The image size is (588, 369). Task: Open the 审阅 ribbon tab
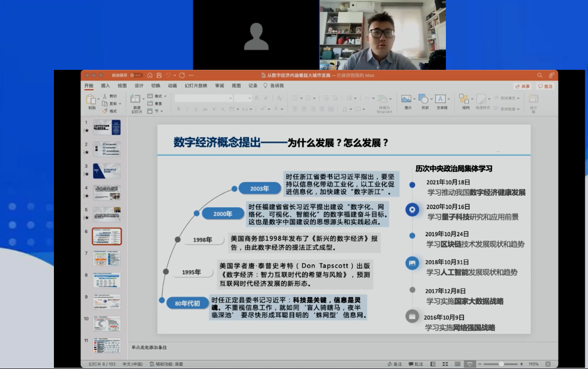pos(220,86)
